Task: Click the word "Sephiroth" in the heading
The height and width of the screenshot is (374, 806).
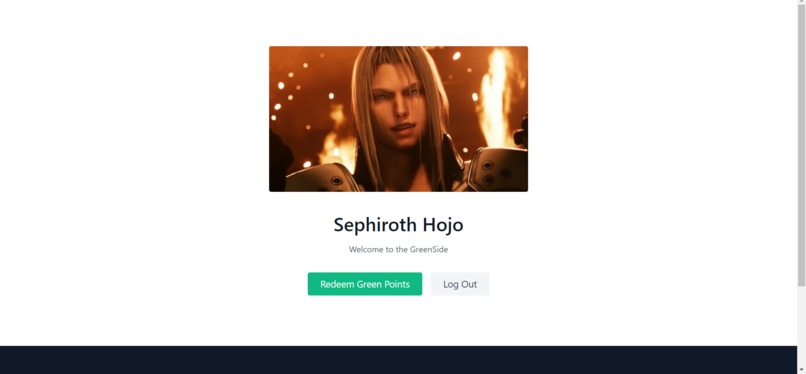Action: pyautogui.click(x=375, y=225)
